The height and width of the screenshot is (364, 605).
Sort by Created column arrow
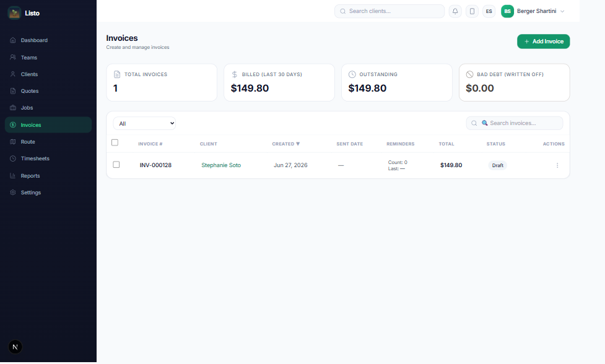[x=298, y=144]
